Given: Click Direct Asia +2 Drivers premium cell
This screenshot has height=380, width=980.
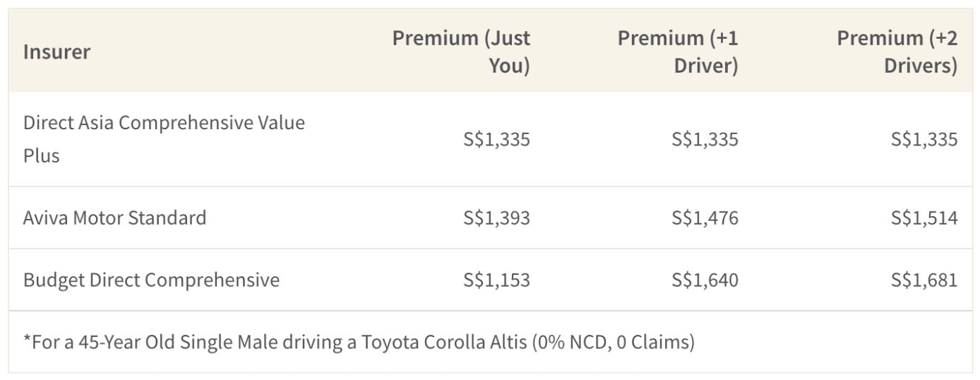Looking at the screenshot, I should (924, 139).
